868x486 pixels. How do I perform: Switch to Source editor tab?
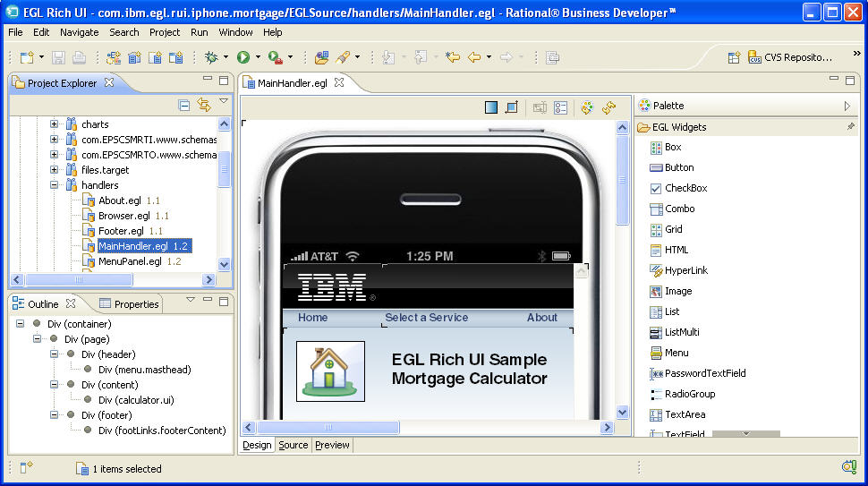[293, 445]
